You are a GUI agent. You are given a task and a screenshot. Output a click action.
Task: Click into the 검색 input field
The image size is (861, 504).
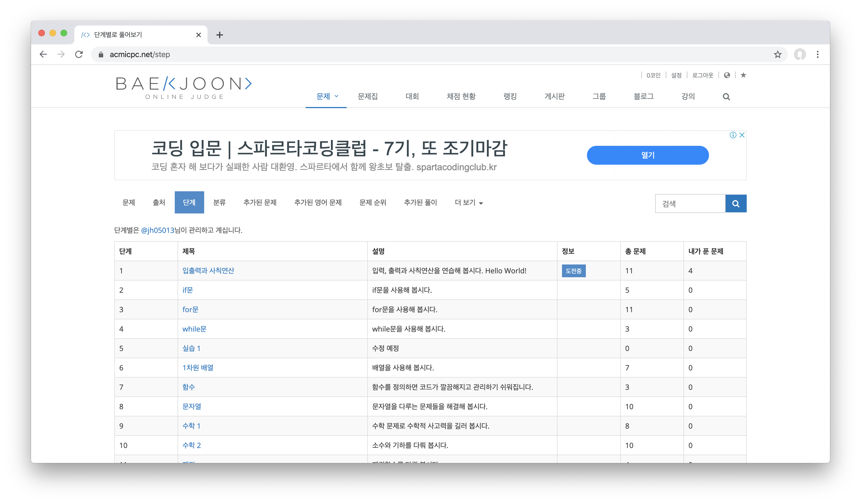click(690, 204)
